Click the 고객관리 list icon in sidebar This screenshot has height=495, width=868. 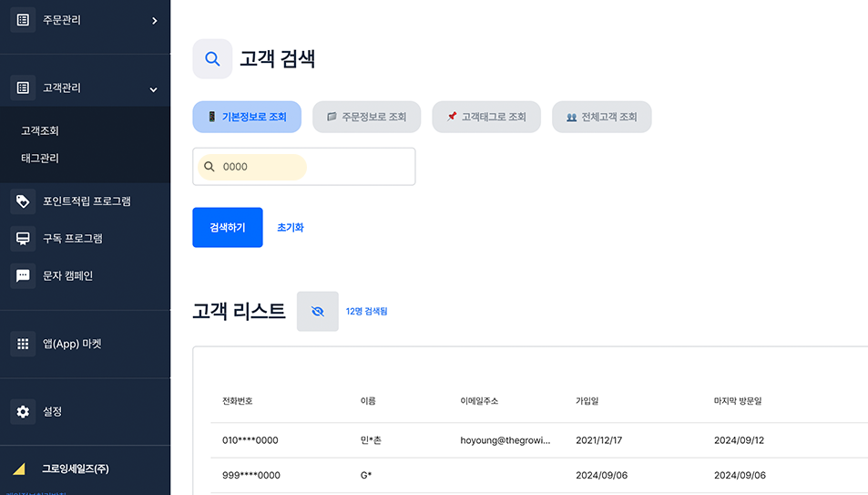click(x=23, y=88)
